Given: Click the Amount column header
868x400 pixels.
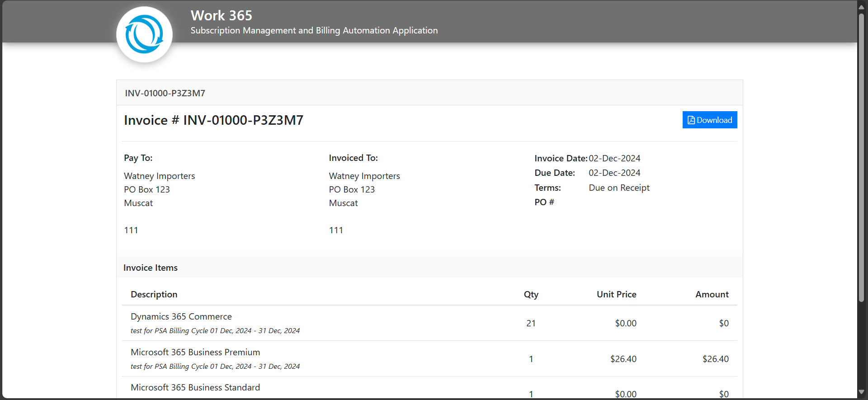Looking at the screenshot, I should (x=712, y=294).
